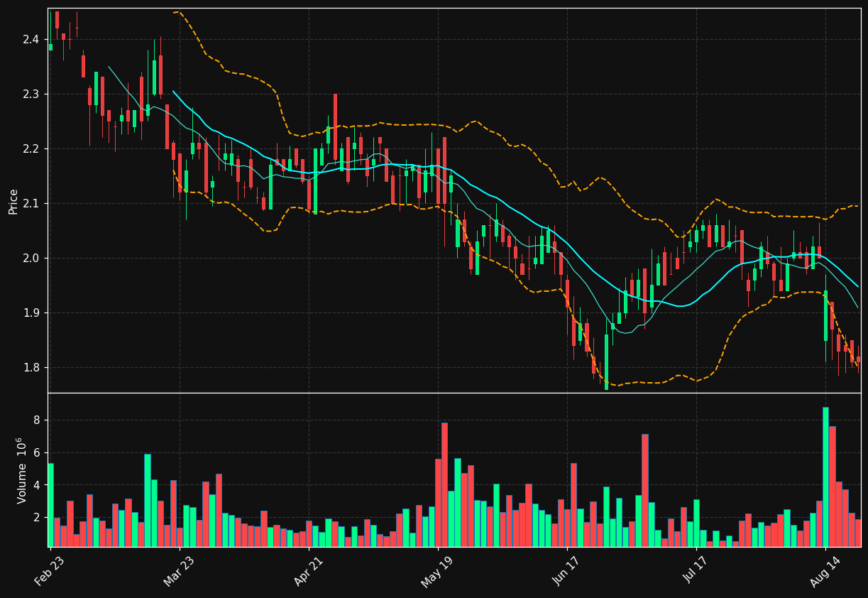Select the tallest green volume bar at Aug 14
The image size is (868, 598).
click(825, 477)
